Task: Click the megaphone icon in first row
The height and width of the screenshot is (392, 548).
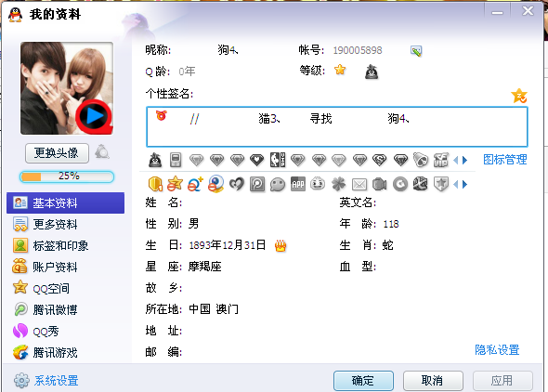Action: pos(421,161)
